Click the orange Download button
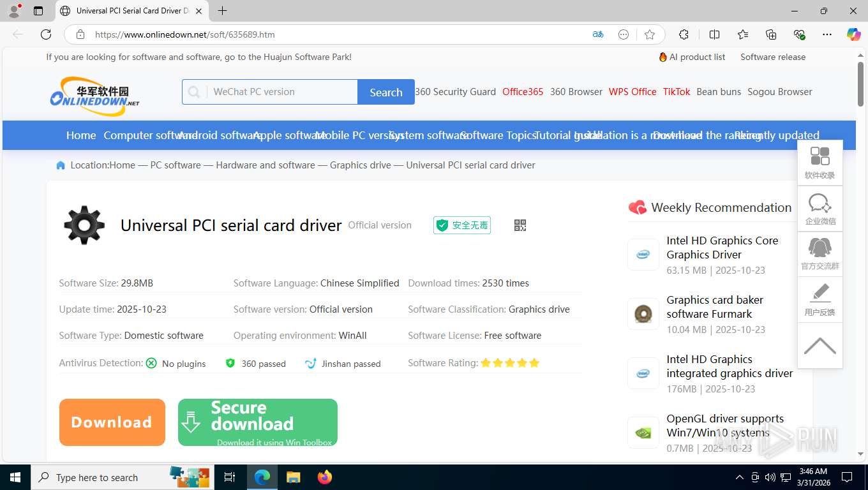This screenshot has width=868, height=490. 112,422
